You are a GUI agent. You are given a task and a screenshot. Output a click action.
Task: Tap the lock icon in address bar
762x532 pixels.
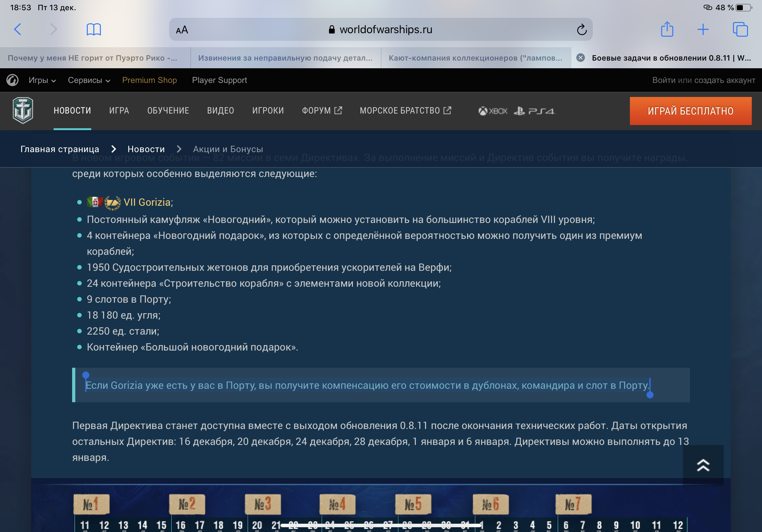(x=332, y=30)
